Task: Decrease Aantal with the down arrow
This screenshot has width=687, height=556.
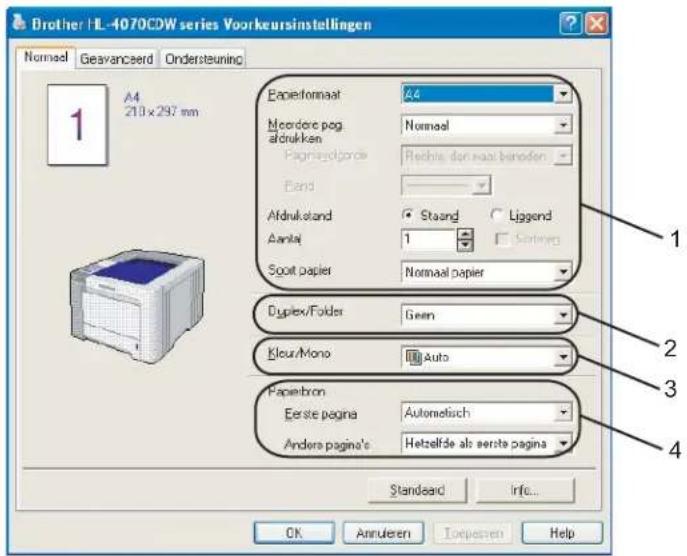Action: pos(465,245)
